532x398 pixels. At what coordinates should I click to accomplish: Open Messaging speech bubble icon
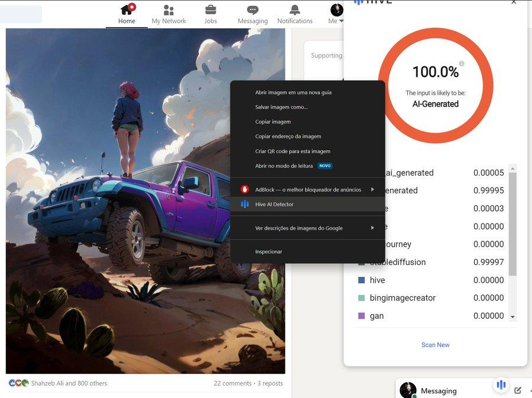point(252,10)
